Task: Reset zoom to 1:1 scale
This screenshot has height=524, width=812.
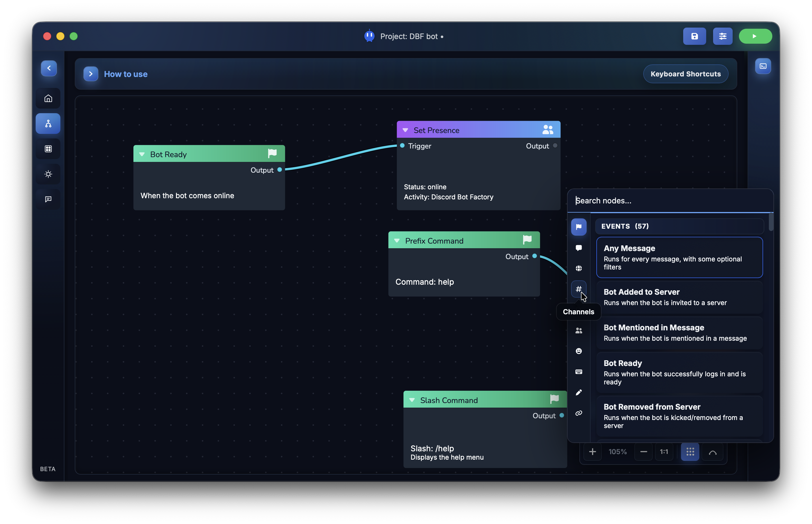Action: [664, 452]
